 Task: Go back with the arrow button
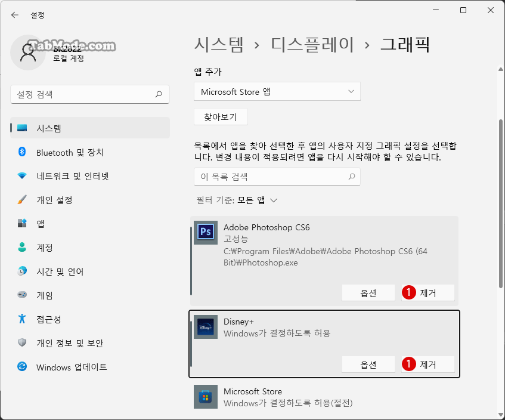coord(15,15)
